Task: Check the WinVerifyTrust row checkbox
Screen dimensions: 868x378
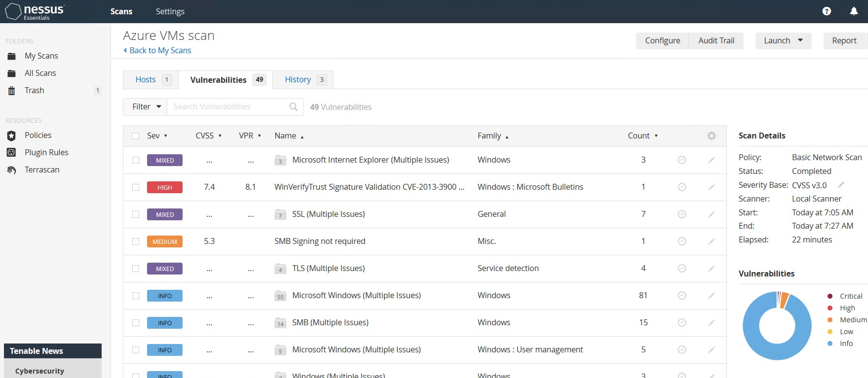Action: point(136,187)
